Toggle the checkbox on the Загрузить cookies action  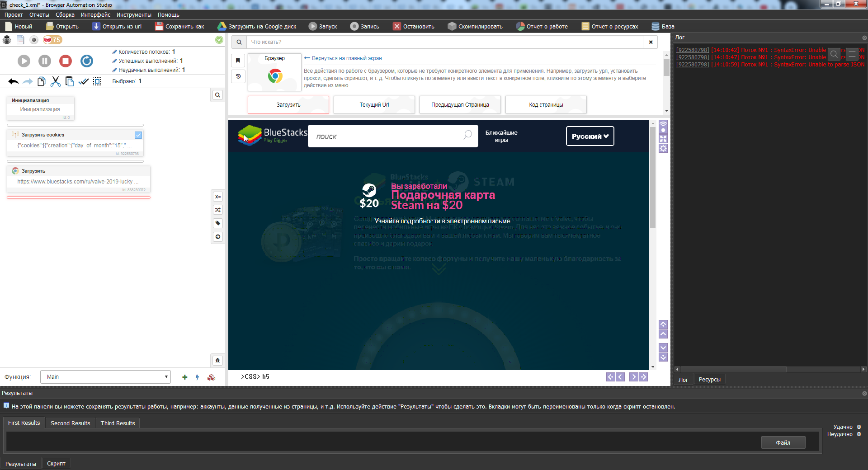tap(138, 135)
